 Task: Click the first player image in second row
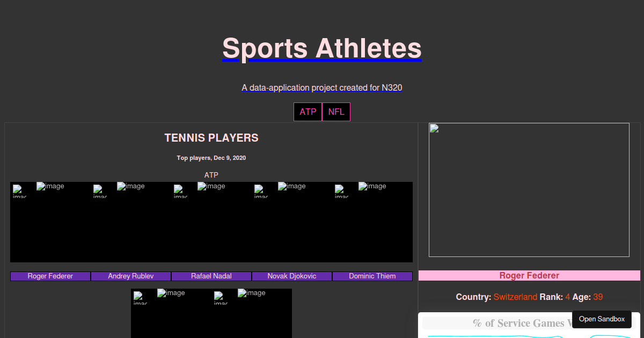[x=171, y=314]
